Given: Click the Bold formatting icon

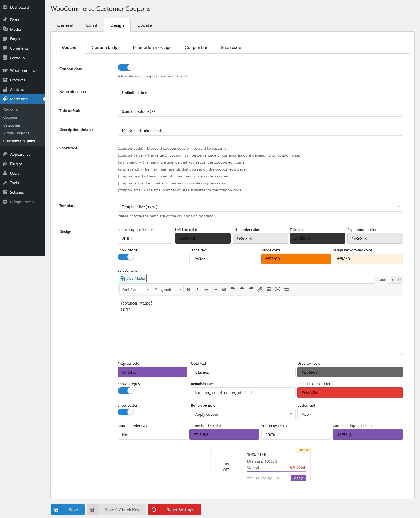Looking at the screenshot, I should coord(189,290).
